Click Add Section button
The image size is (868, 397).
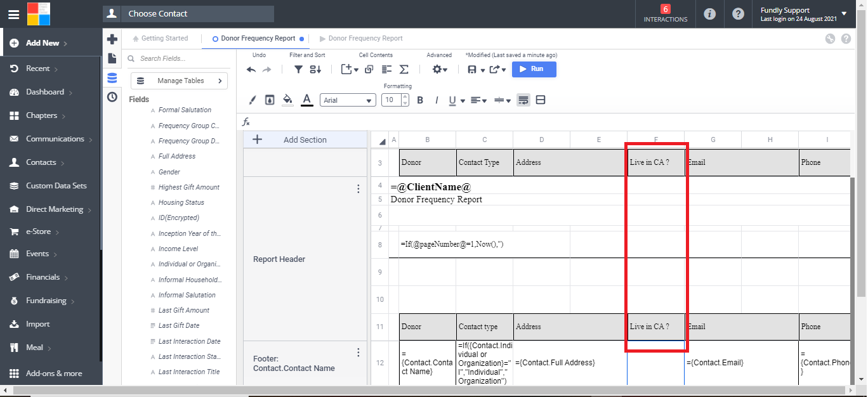click(305, 140)
